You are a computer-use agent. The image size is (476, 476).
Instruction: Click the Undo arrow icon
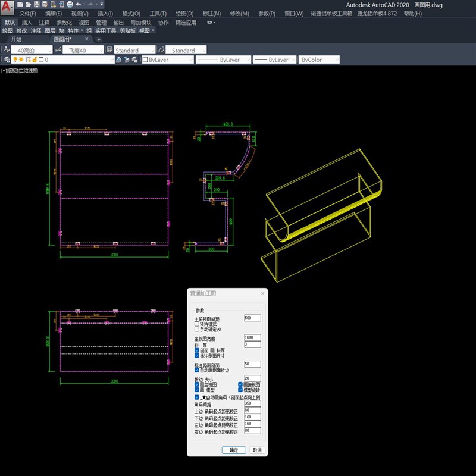[x=79, y=5]
